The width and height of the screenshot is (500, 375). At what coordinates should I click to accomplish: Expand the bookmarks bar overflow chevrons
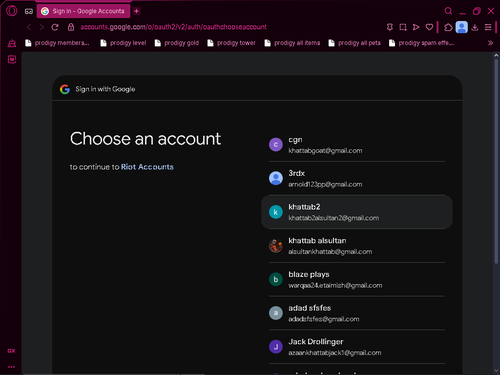click(x=490, y=43)
